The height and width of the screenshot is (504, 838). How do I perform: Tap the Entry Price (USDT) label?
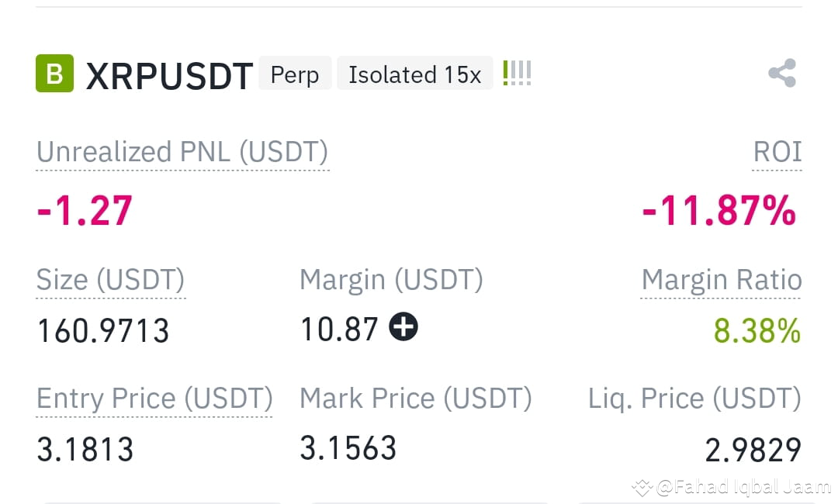154,399
